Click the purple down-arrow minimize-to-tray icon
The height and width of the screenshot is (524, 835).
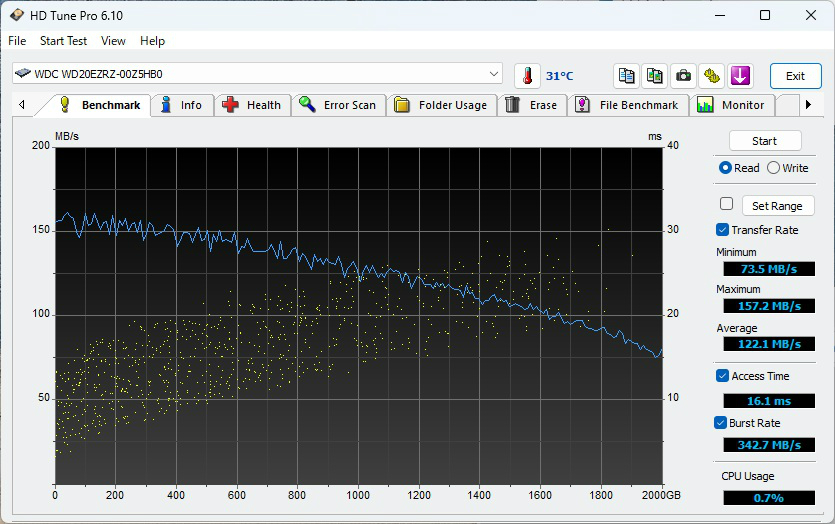[x=740, y=76]
